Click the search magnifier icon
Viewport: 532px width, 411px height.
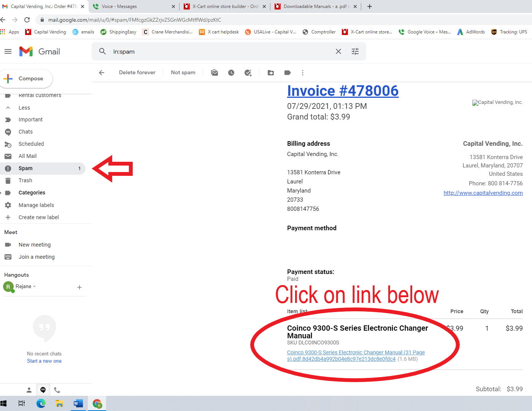102,51
